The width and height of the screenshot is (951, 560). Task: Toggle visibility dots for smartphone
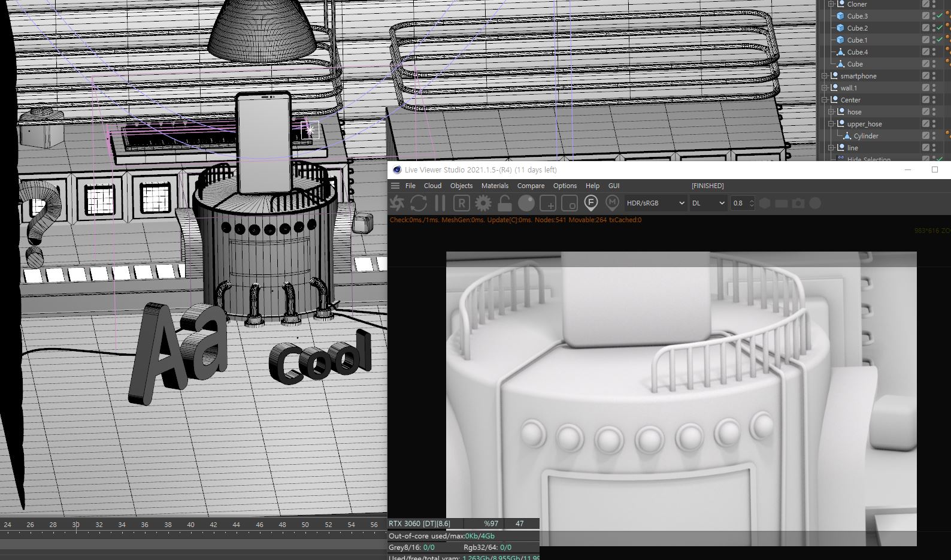pos(934,76)
